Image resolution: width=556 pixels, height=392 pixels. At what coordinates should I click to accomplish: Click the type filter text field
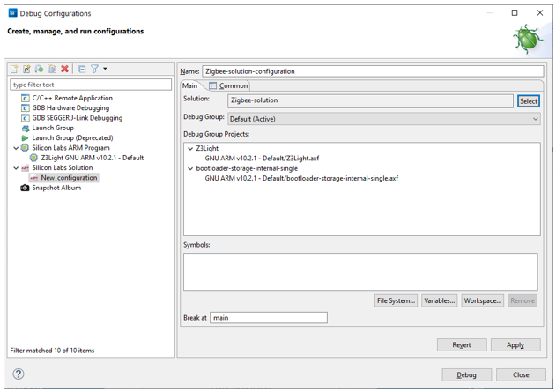[x=91, y=85]
